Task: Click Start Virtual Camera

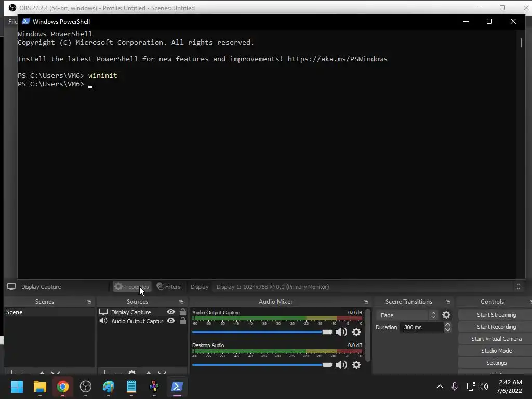Action: [x=496, y=339]
